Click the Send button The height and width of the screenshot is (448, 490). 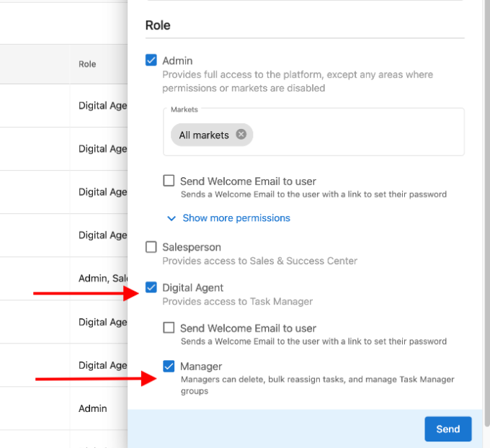coord(447,429)
